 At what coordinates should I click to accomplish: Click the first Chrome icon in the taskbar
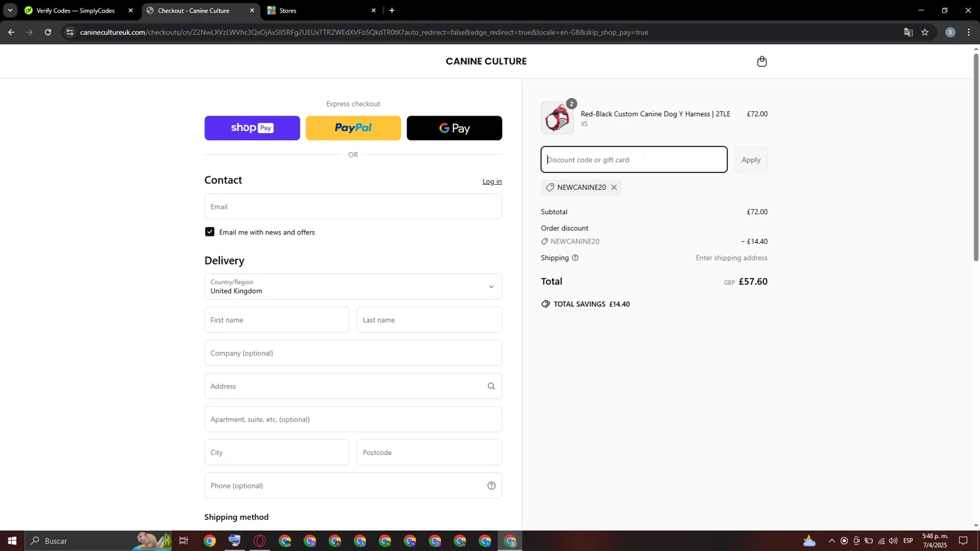210,541
